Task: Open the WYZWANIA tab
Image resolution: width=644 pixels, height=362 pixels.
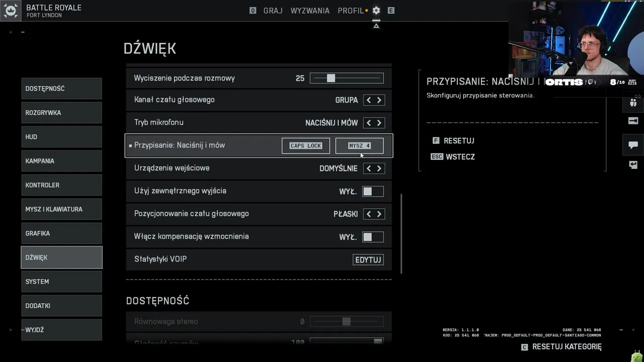Action: pos(310,11)
